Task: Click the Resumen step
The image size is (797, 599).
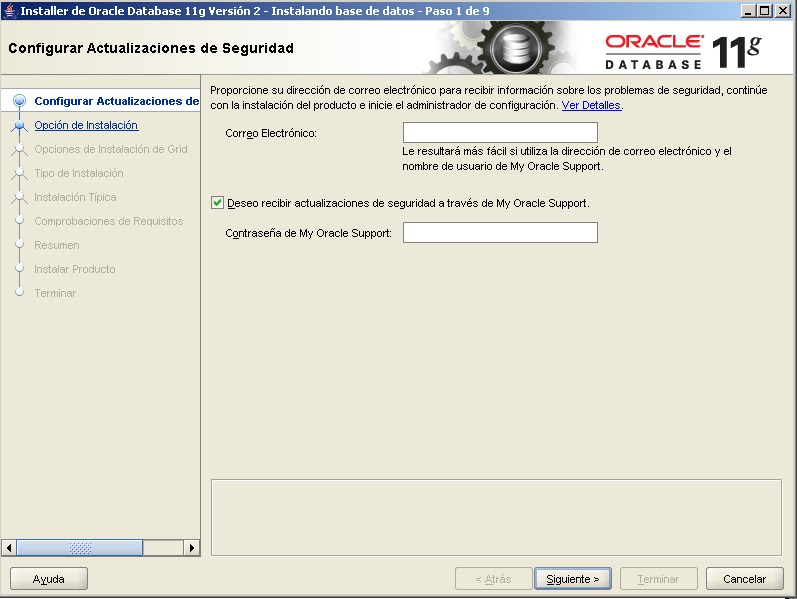Action: tap(56, 245)
